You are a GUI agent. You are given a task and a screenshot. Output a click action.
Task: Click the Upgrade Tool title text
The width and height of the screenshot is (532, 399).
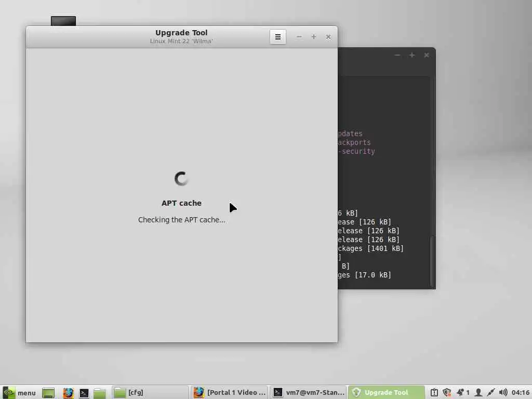[x=181, y=33]
